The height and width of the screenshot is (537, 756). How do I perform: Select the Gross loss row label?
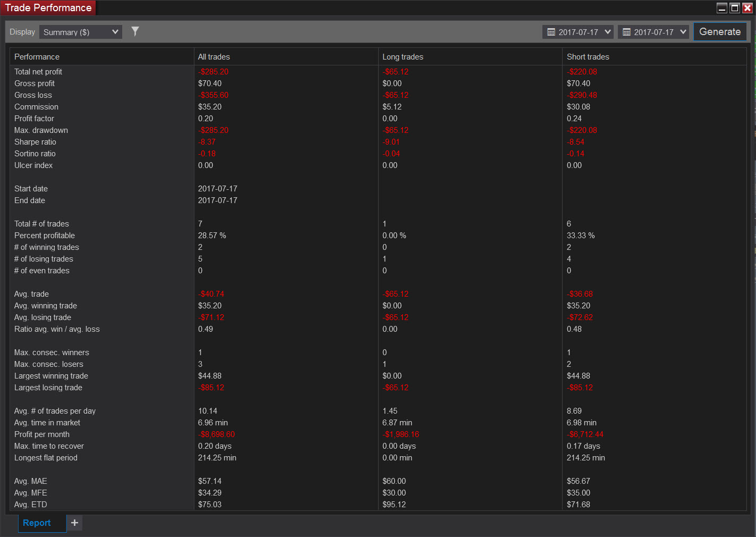33,95
